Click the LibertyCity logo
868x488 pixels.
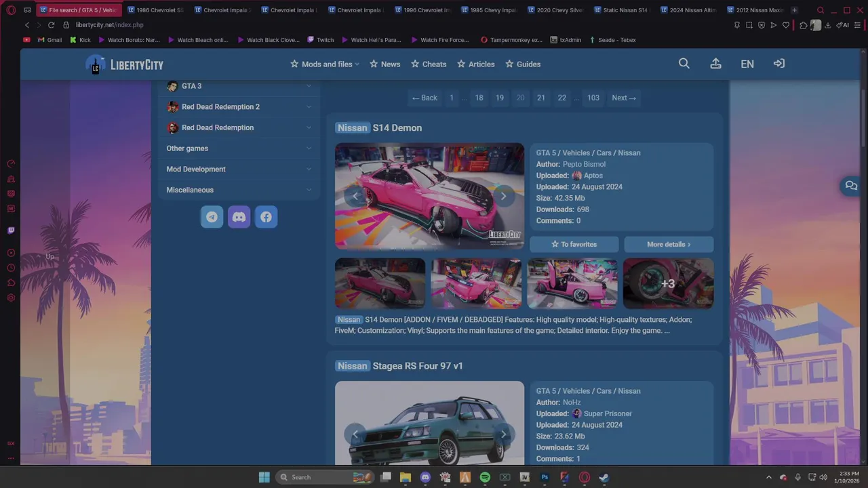[x=125, y=64]
